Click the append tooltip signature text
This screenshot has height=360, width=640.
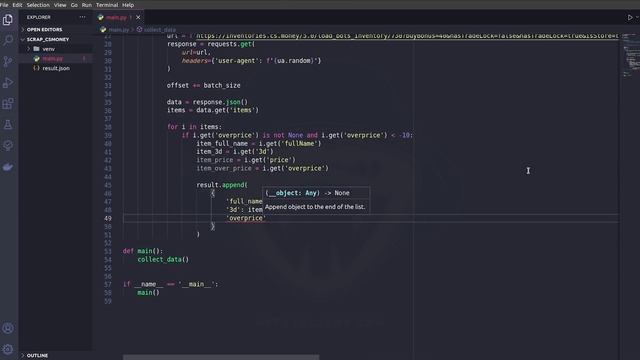pyautogui.click(x=307, y=193)
